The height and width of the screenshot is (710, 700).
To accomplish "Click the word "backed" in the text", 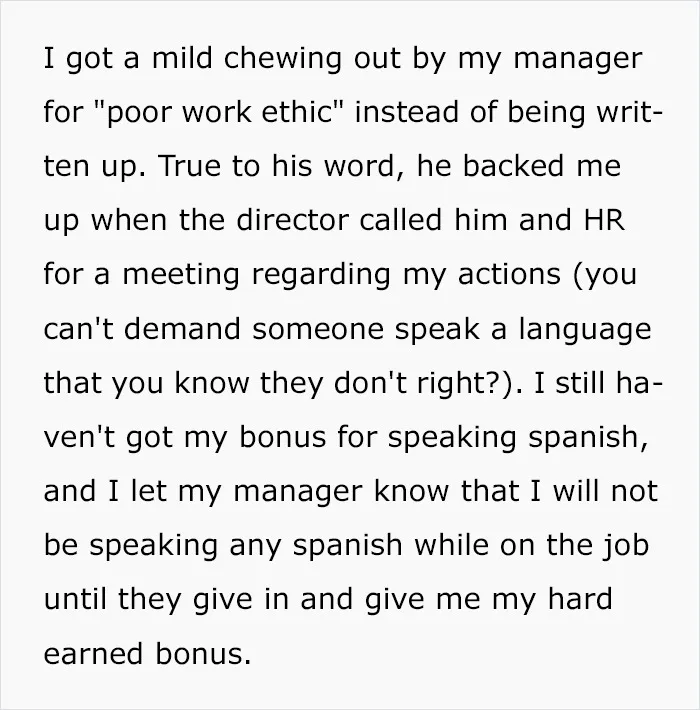I will click(x=513, y=165).
